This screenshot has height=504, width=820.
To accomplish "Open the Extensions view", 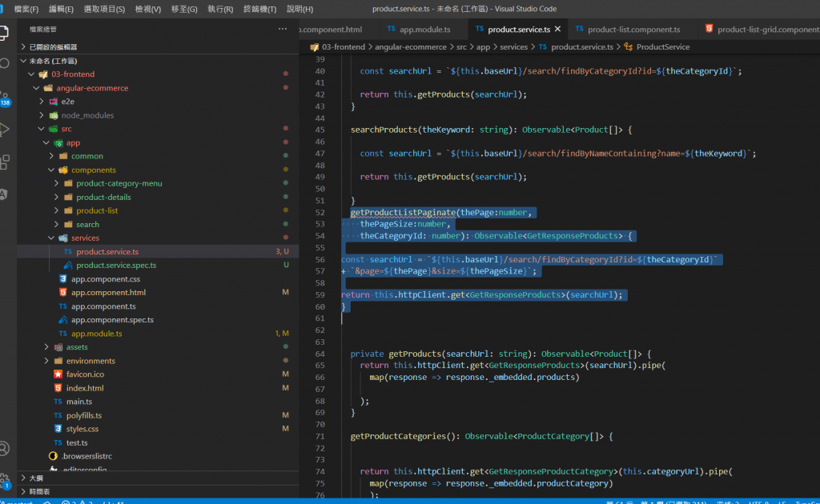I will [6, 162].
